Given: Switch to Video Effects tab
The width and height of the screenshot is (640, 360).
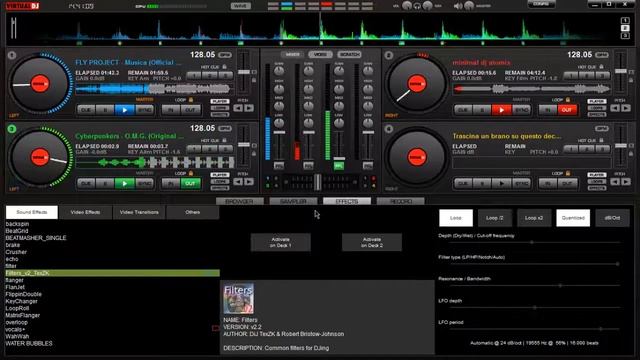Looking at the screenshot, I should (x=85, y=212).
